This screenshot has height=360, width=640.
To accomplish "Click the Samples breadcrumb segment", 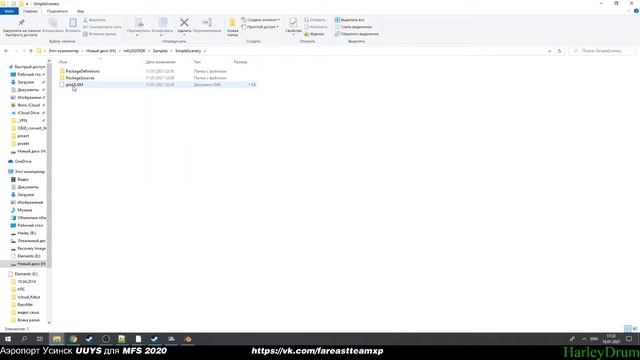I will tap(160, 51).
